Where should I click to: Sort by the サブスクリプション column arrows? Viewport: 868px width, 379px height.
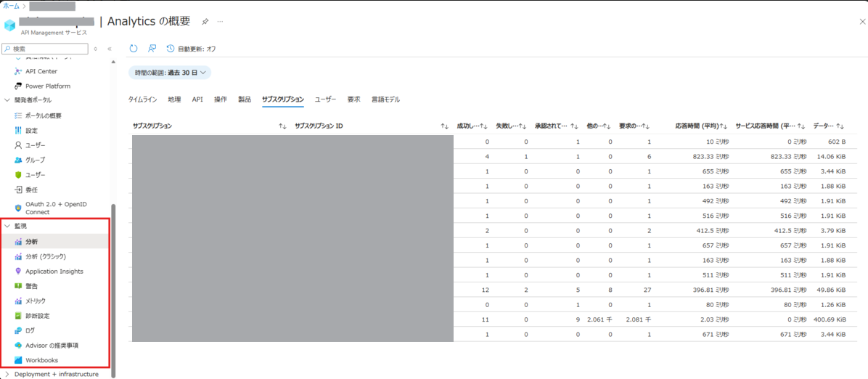point(282,127)
